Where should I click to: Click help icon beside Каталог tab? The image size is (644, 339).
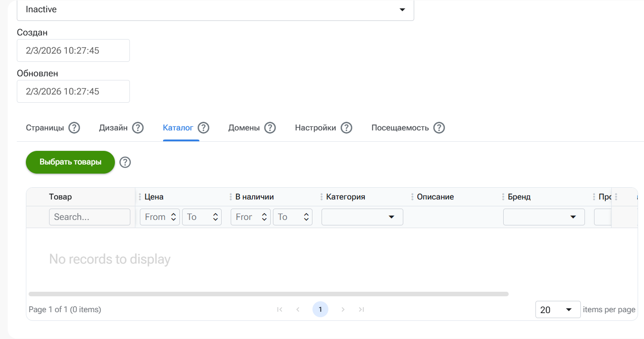[x=203, y=128]
